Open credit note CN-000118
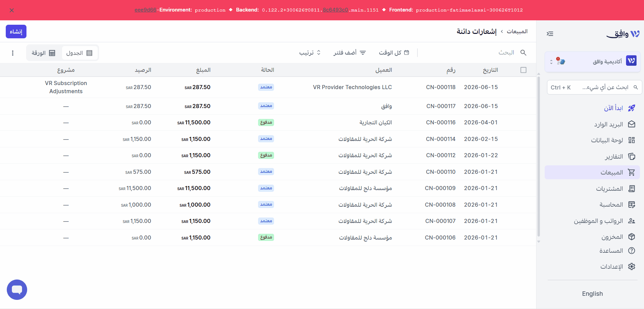The image size is (644, 309). click(441, 87)
